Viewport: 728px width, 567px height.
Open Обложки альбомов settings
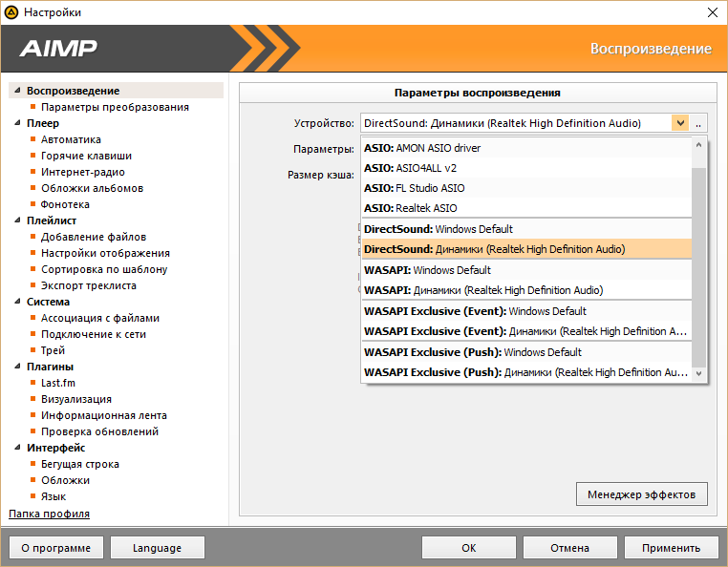coord(92,188)
